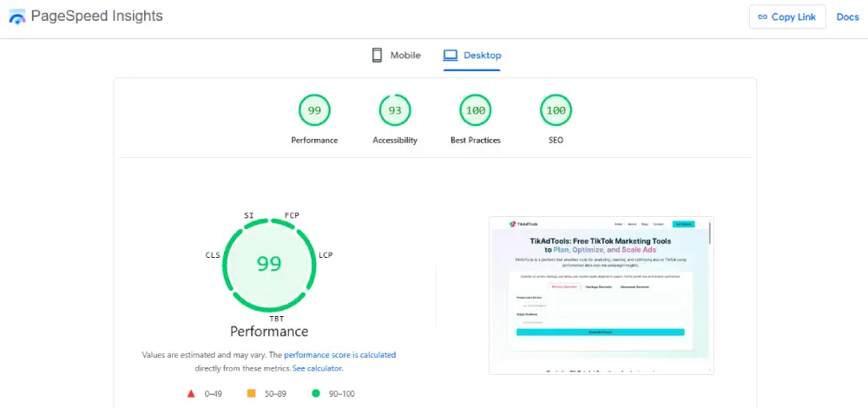Switch to the Mobile tab
The height and width of the screenshot is (408, 868).
396,56
